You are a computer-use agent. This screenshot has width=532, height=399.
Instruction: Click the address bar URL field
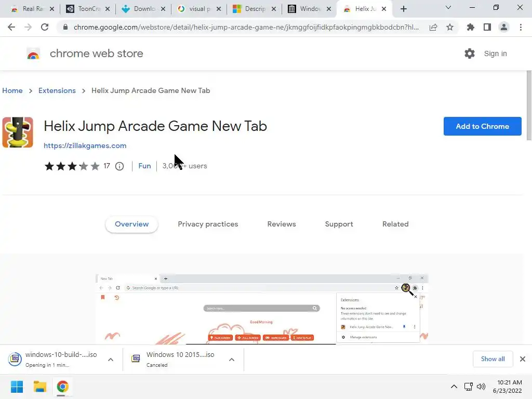pyautogui.click(x=246, y=27)
